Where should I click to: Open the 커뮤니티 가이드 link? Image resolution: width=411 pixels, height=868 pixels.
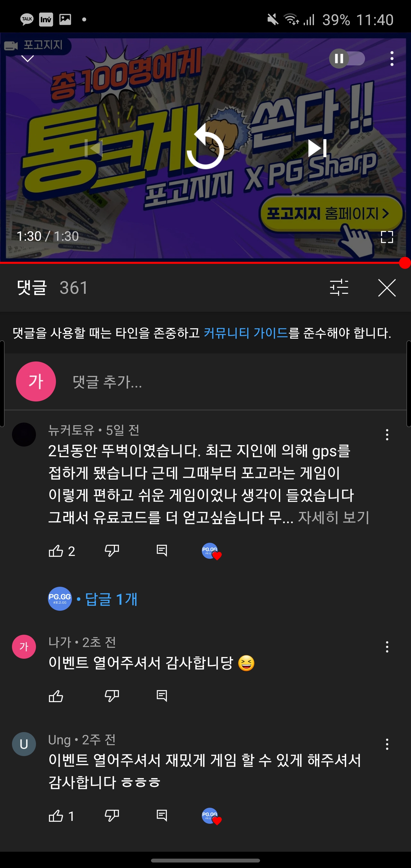click(x=245, y=333)
